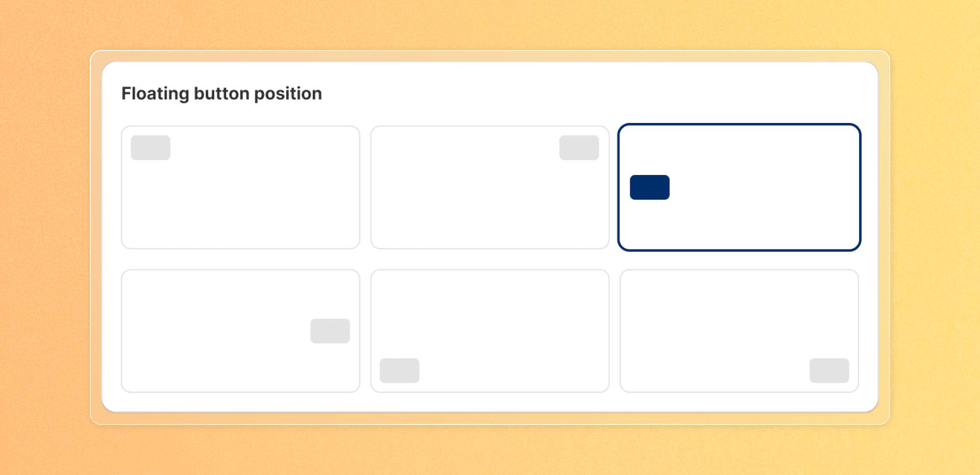Choose the middle-right floating button position card
This screenshot has width=980, height=475.
tap(240, 331)
